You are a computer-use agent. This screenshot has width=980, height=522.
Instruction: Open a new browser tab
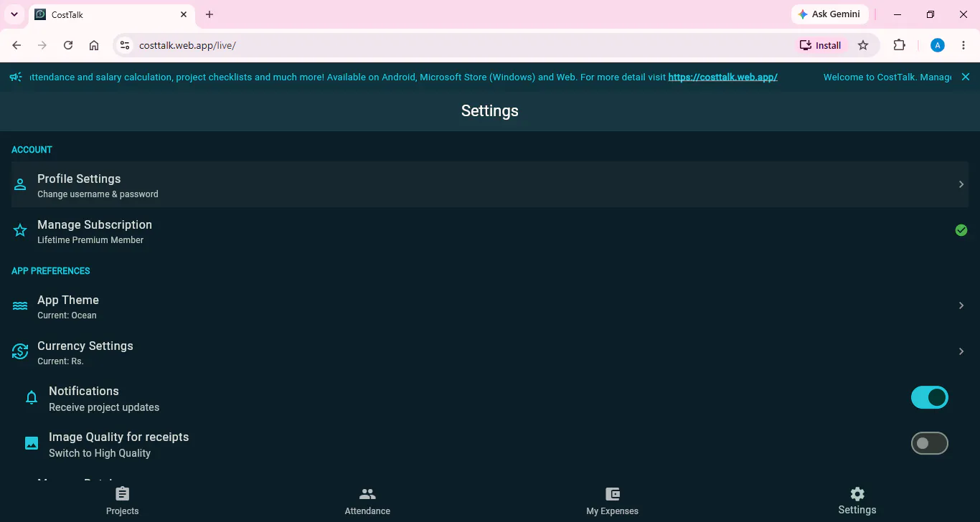tap(209, 14)
